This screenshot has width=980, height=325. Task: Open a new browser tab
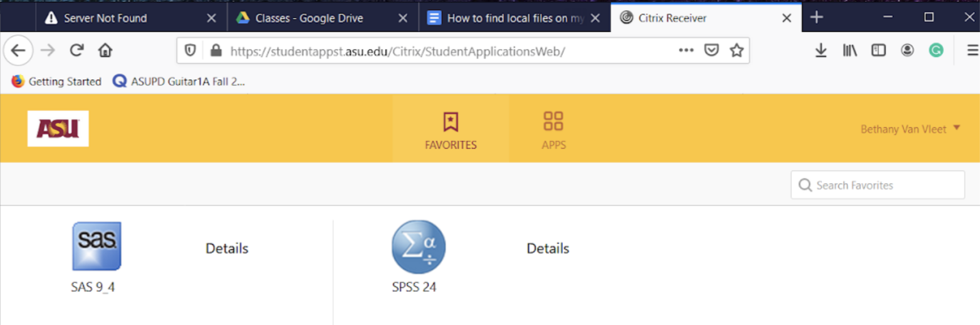point(816,18)
